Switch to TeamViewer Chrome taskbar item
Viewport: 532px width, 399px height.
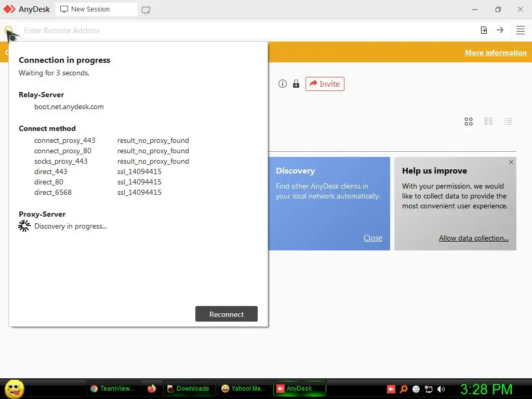(112, 389)
